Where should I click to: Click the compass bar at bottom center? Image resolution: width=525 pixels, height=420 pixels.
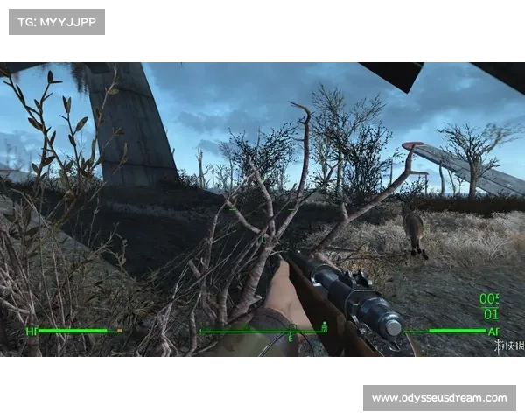point(262,331)
